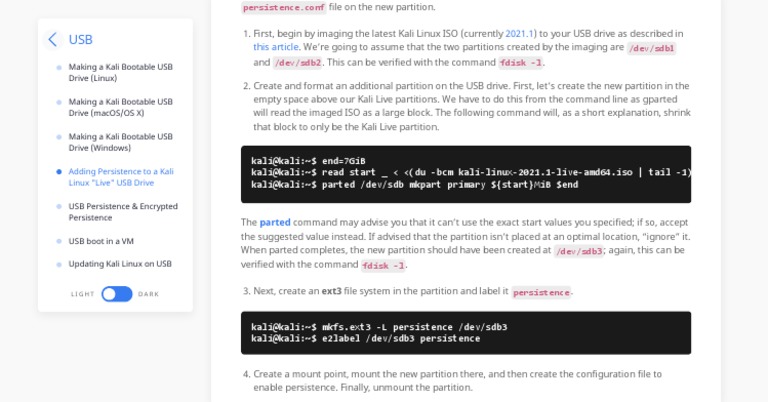Screen dimensions: 768x402
Task: Click the mkfs.ext3 code block
Action: click(465, 332)
